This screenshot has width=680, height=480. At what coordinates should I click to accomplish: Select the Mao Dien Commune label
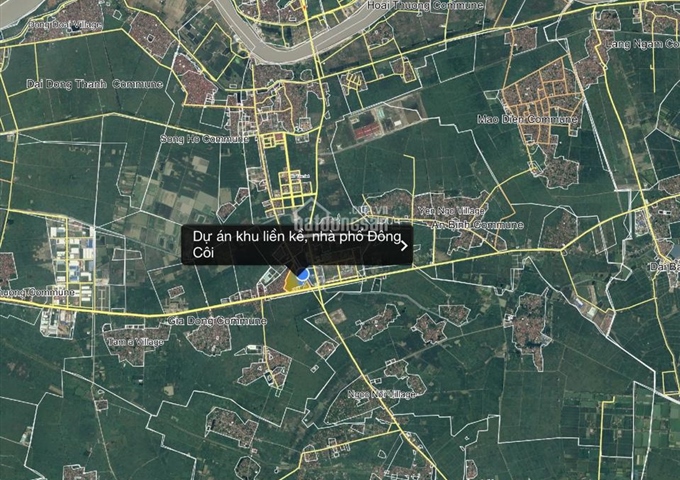point(528,119)
